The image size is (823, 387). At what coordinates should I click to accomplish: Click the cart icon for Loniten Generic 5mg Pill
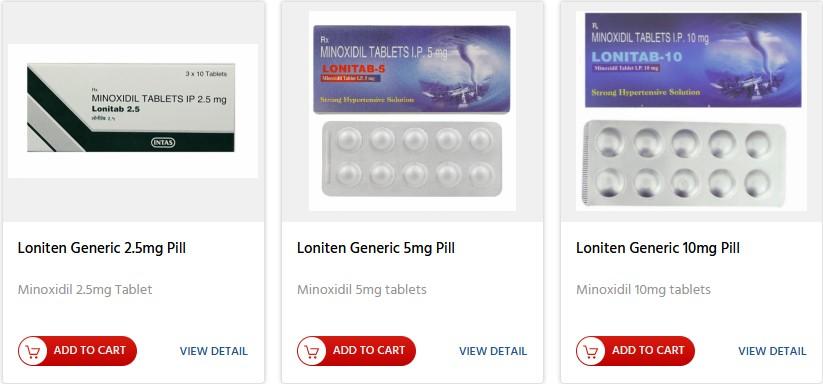312,351
